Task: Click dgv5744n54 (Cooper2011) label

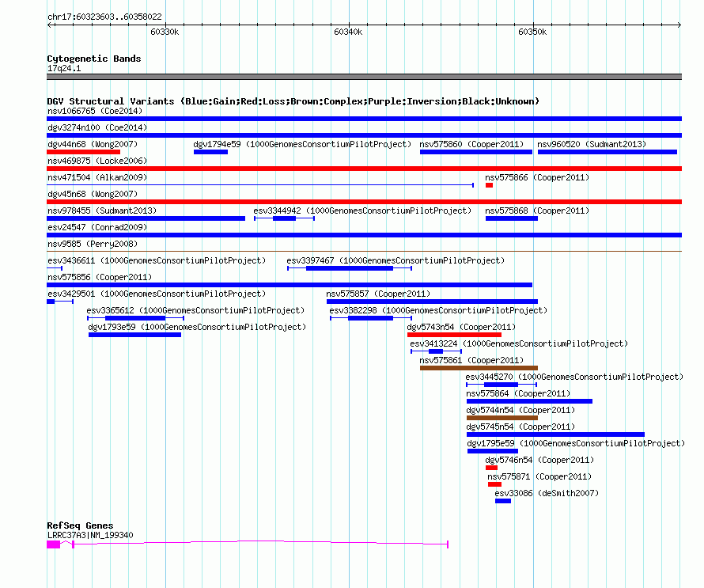Action: point(520,410)
